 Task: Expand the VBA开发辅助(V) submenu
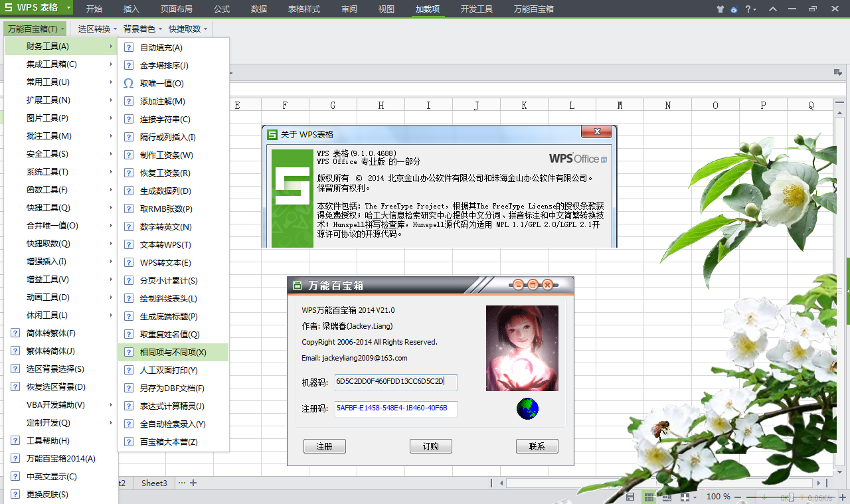tap(61, 404)
